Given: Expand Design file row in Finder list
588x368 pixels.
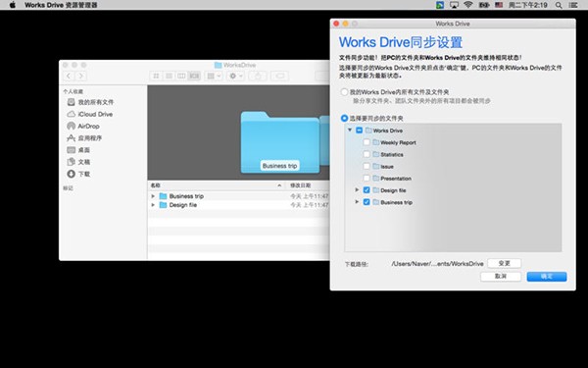Looking at the screenshot, I should point(153,205).
